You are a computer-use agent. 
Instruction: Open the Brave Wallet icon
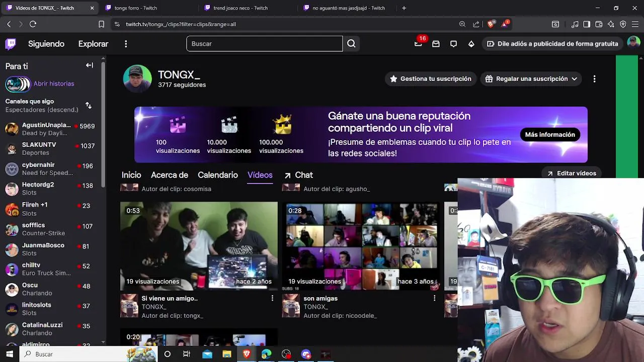tap(599, 24)
